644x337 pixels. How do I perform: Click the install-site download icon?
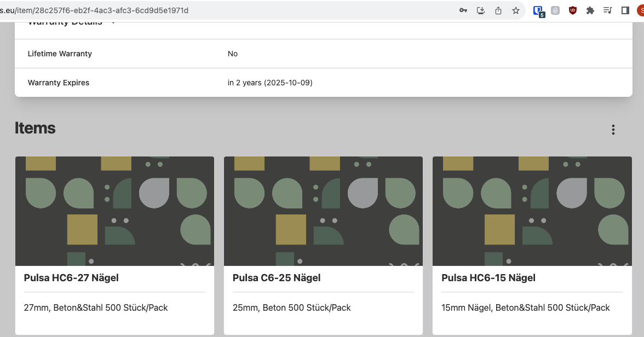481,10
